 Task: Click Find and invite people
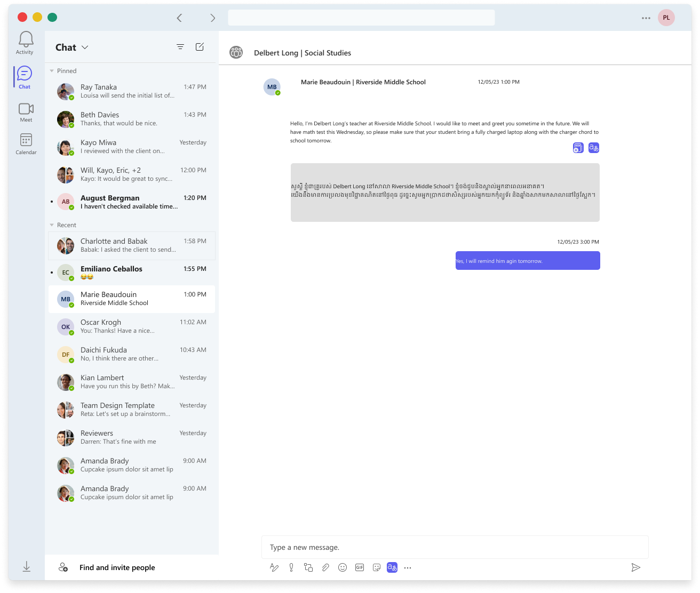click(x=117, y=567)
